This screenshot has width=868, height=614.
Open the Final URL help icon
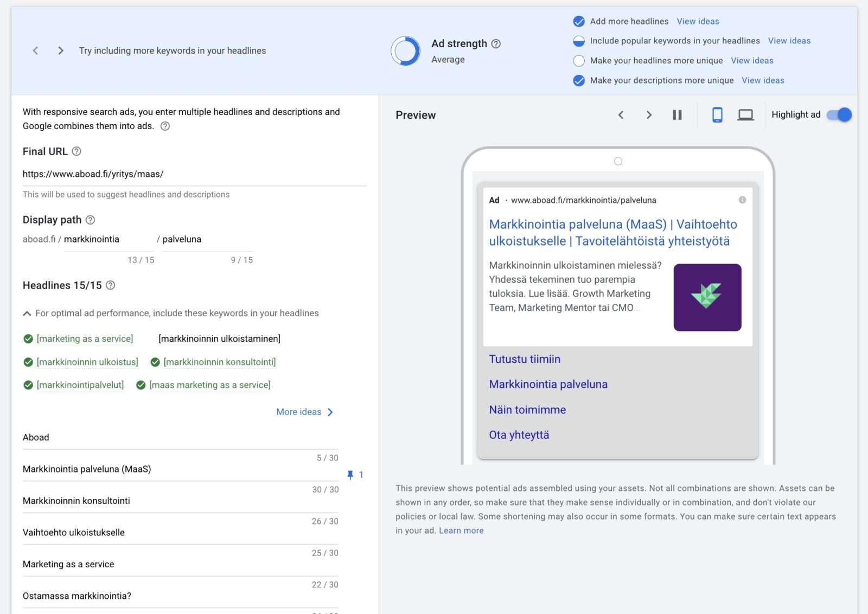coord(76,151)
